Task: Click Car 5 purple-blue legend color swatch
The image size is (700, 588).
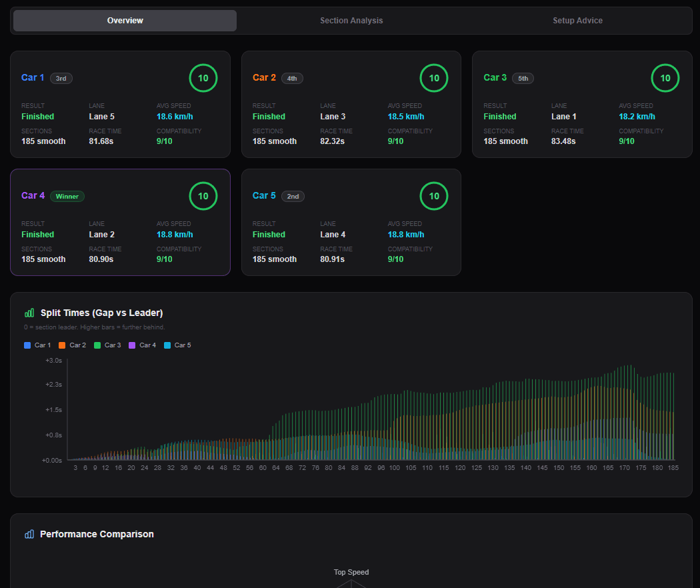Action: pyautogui.click(x=167, y=345)
